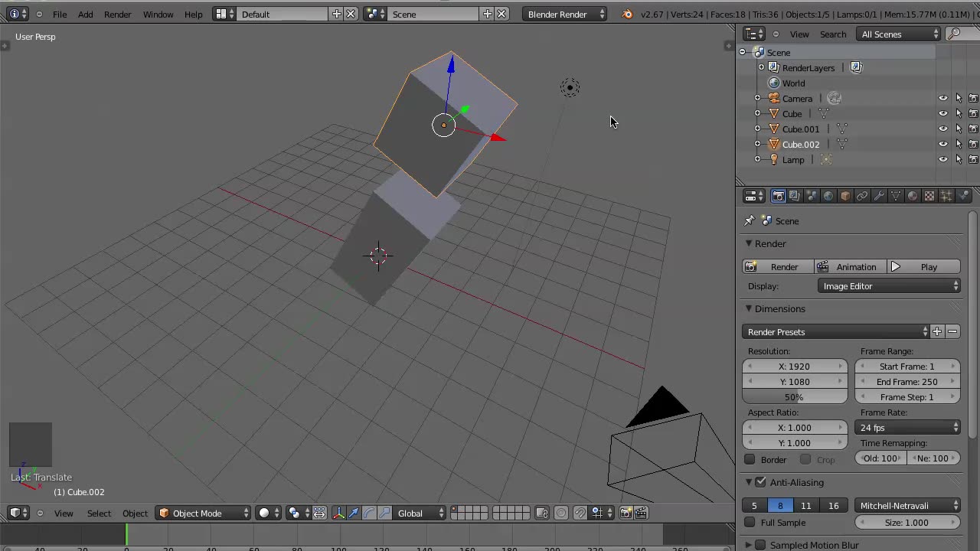Collapse the Scene tree node
The height and width of the screenshot is (551, 980).
742,52
